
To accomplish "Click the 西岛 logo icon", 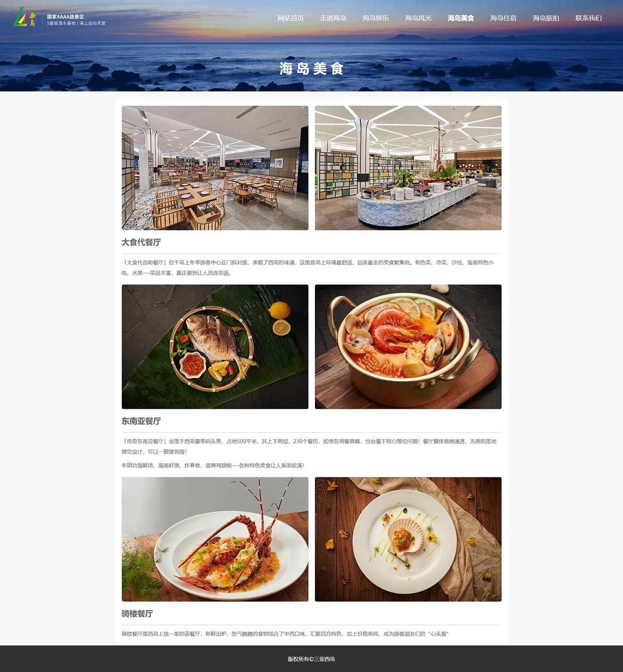I will coord(25,17).
